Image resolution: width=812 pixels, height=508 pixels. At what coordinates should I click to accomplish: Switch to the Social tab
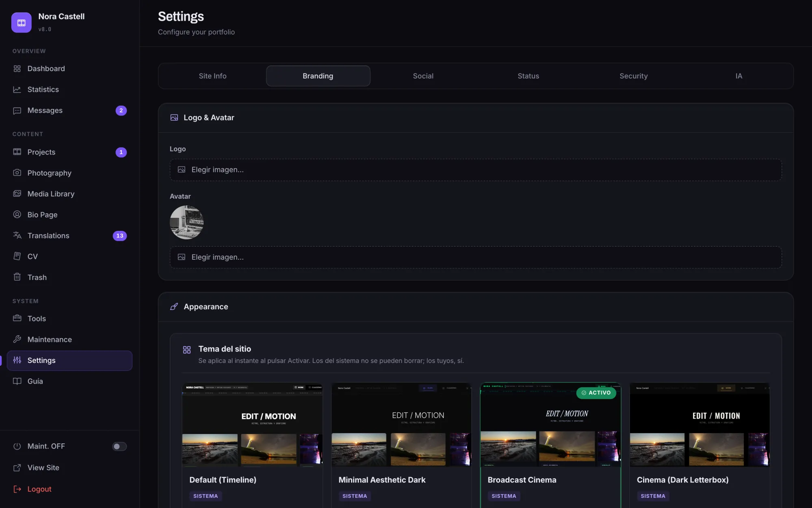(423, 76)
